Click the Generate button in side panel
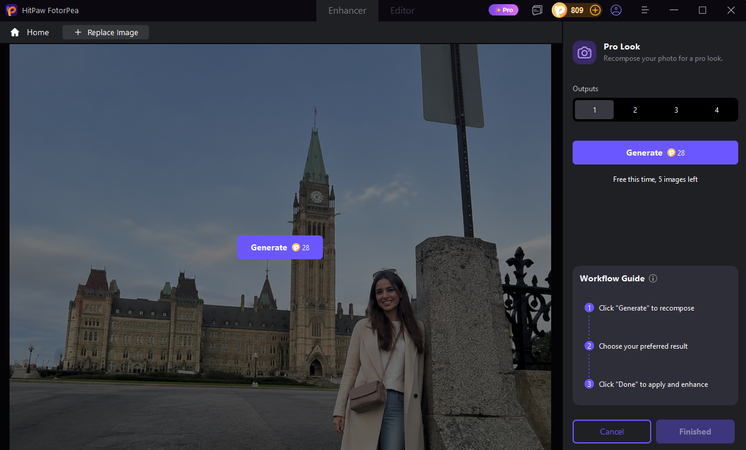The image size is (746, 450). [x=655, y=153]
